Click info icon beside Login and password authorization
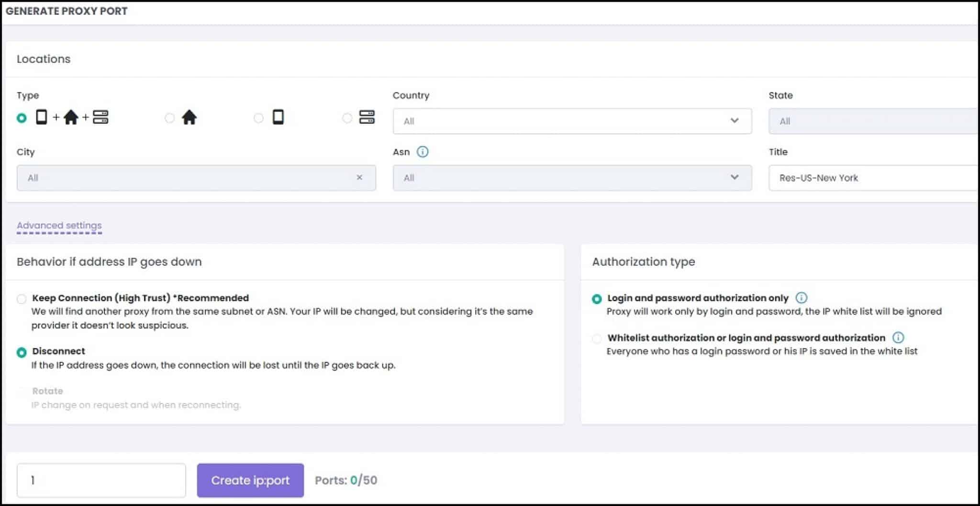Screen dimensions: 980x506 (801, 298)
